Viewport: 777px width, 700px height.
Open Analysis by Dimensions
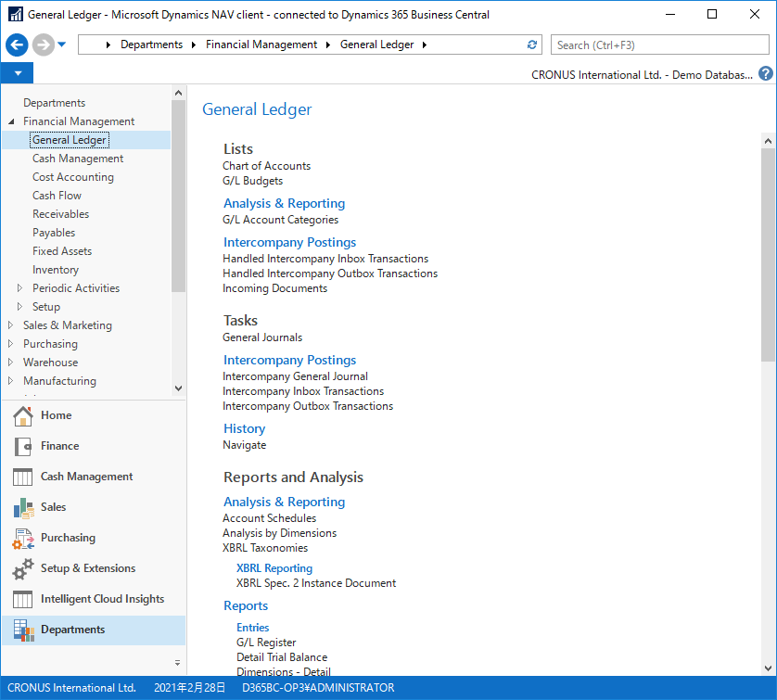click(x=279, y=533)
